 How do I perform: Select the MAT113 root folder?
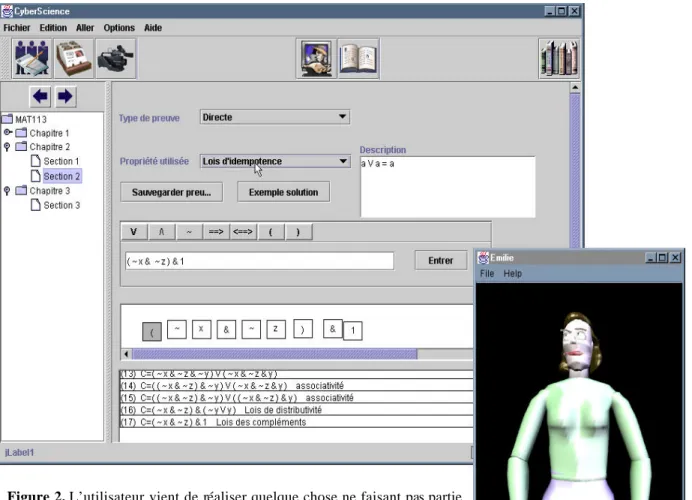(24, 119)
